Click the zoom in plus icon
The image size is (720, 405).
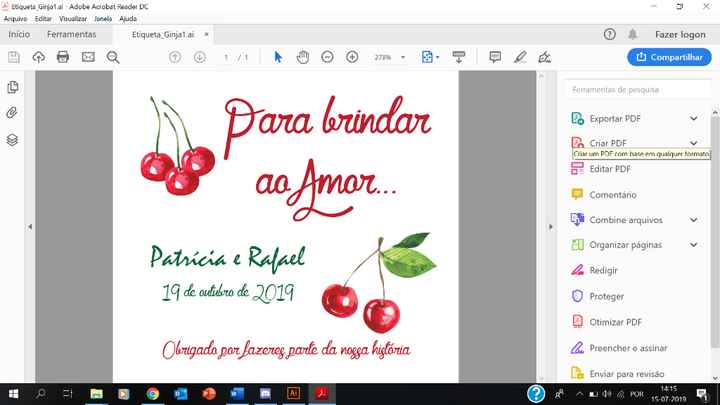[352, 57]
